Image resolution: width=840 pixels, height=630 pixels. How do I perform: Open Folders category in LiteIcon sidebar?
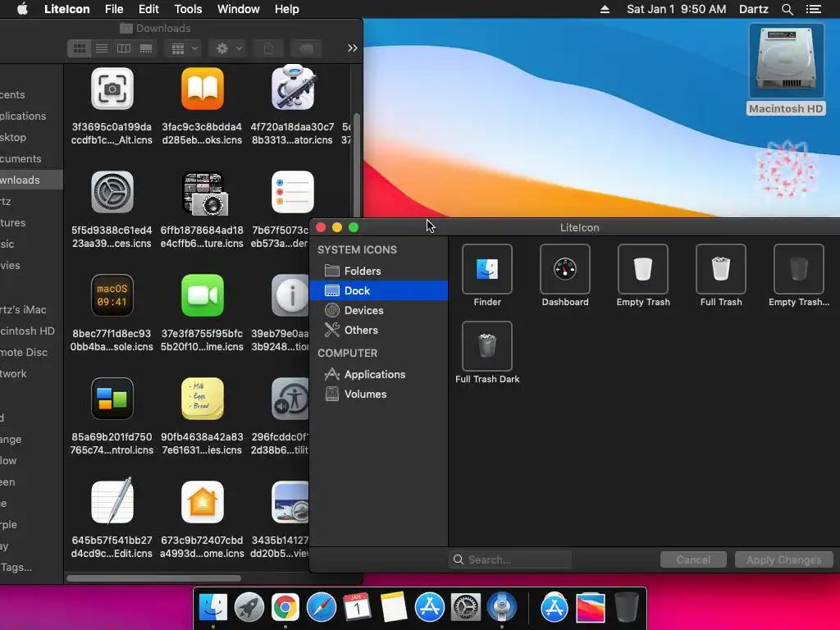point(378,271)
